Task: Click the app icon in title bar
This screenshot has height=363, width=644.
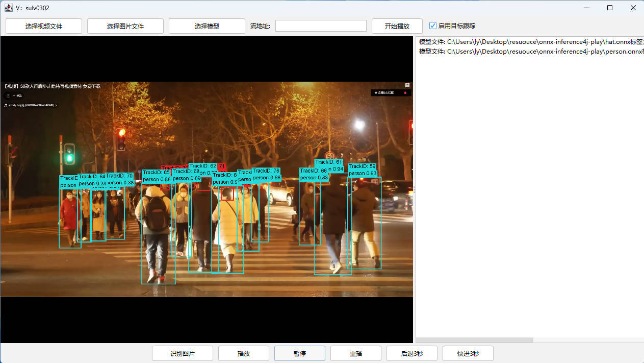Action: pyautogui.click(x=8, y=8)
